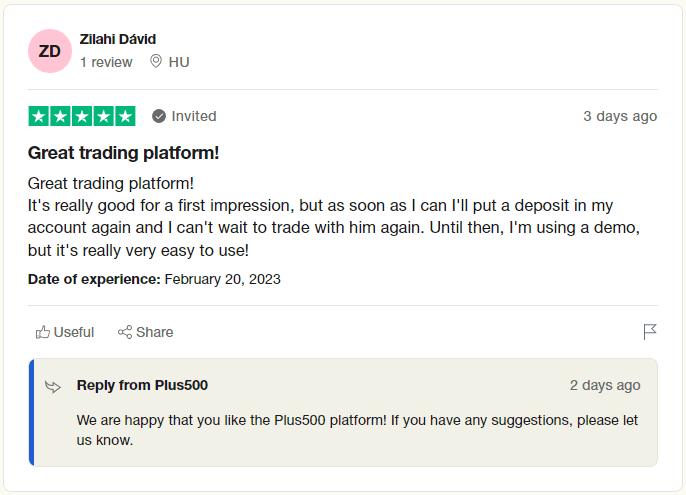Click the HU country label
The height and width of the screenshot is (495, 686).
179,62
